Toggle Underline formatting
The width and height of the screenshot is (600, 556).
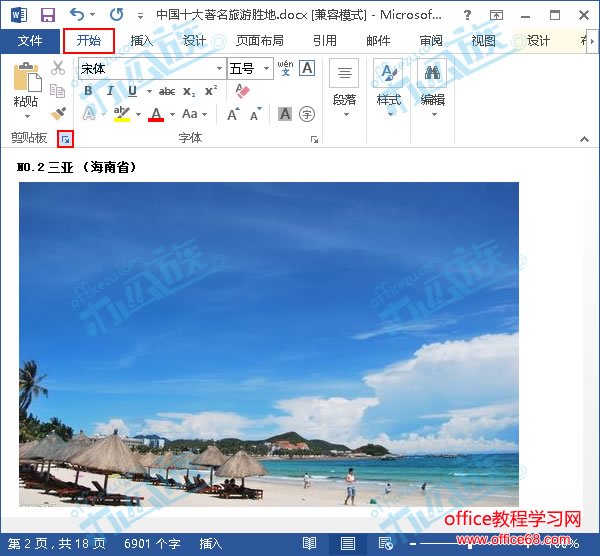[x=132, y=91]
